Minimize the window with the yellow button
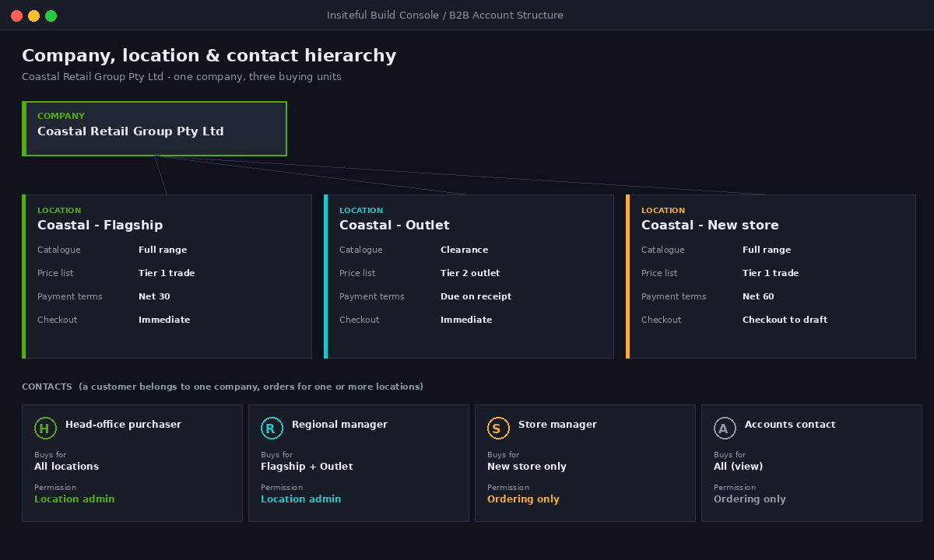 [33, 16]
